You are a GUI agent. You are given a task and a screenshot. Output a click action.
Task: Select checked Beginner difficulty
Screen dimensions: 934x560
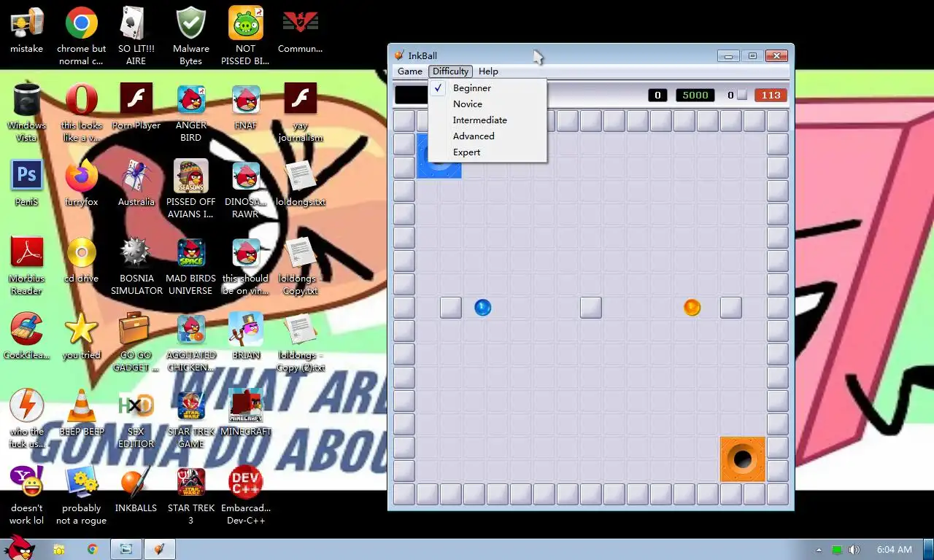pos(487,88)
